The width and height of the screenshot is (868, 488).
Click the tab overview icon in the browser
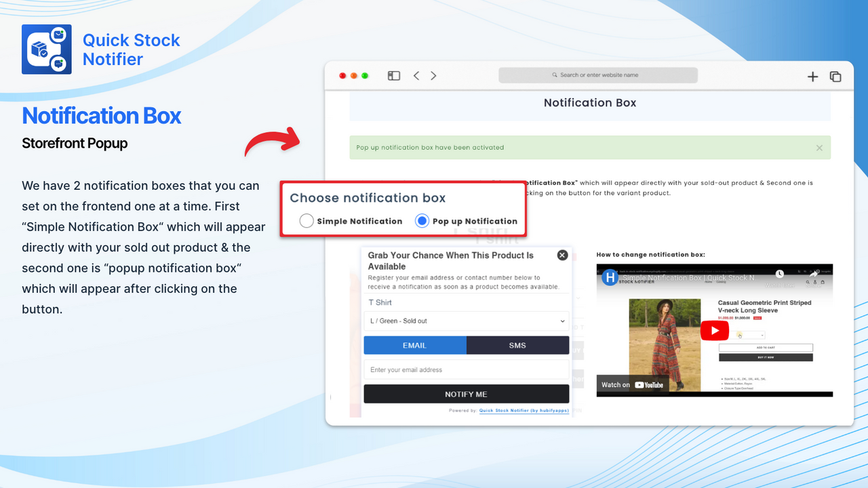pyautogui.click(x=835, y=76)
